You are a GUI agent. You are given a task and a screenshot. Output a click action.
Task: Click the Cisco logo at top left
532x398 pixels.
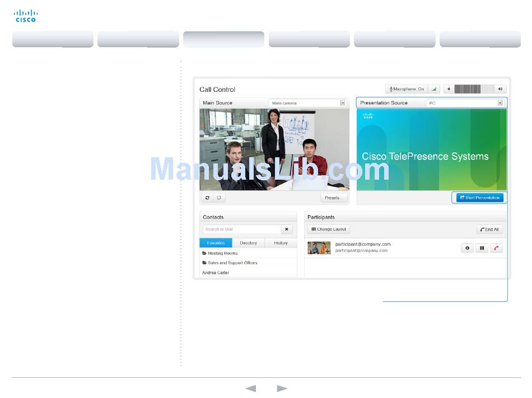coord(26,16)
